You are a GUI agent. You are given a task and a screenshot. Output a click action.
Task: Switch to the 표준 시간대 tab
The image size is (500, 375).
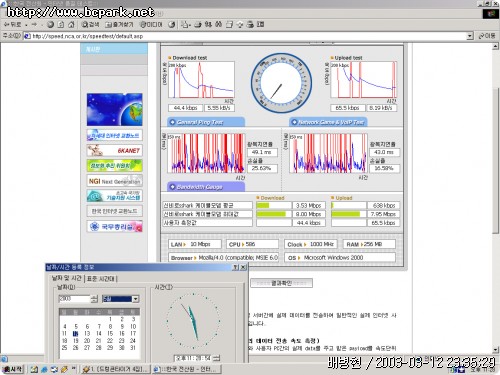coord(101,279)
